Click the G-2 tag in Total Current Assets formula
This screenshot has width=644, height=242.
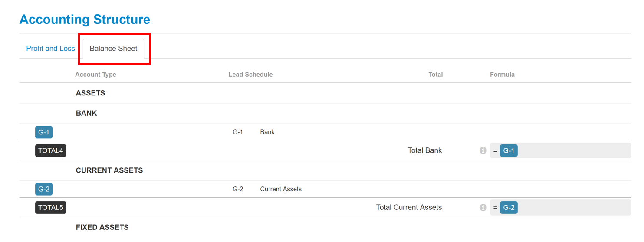coord(509,207)
